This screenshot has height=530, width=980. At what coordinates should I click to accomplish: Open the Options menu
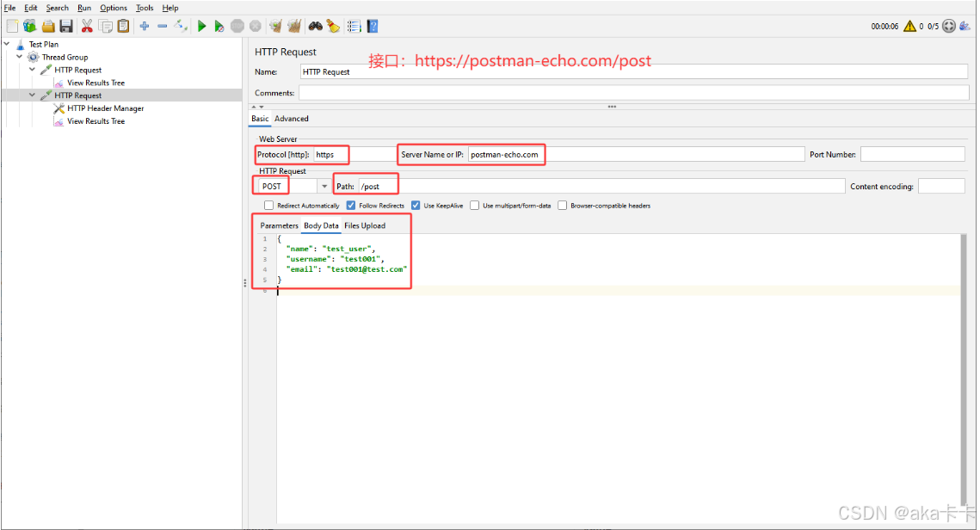(113, 8)
